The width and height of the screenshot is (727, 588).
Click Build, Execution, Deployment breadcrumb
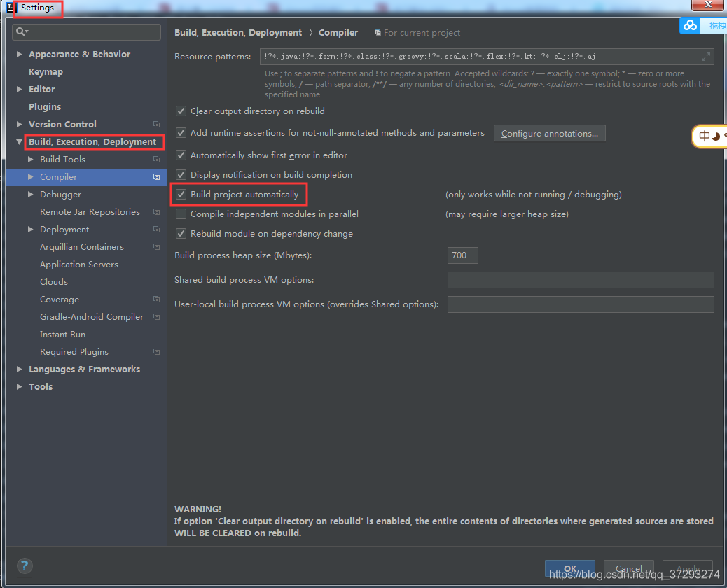click(238, 32)
